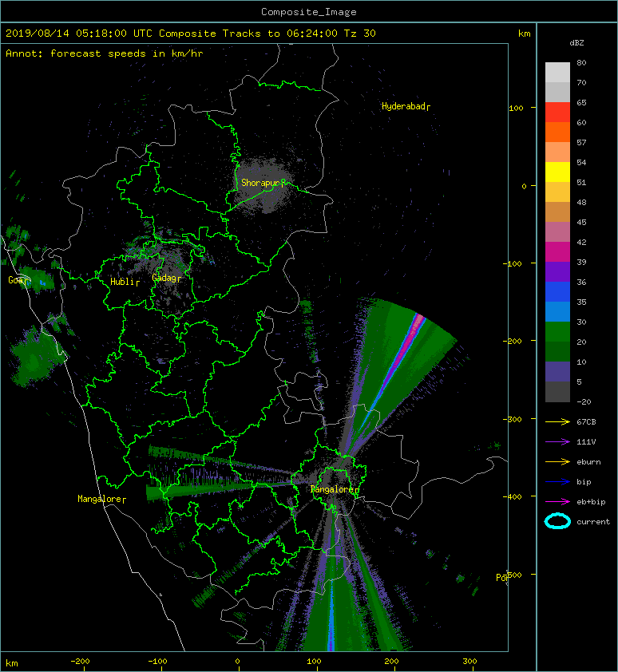Select the cyan current ellipse symbol

tap(557, 521)
